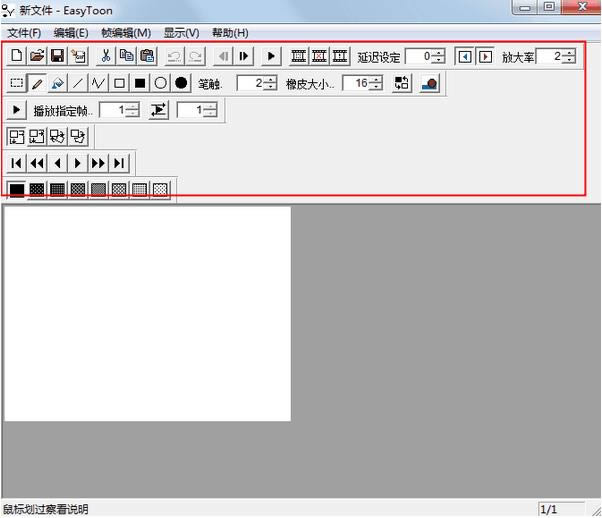The height and width of the screenshot is (518, 602).
Task: Click the 放大率 zoom value field
Action: 550,56
